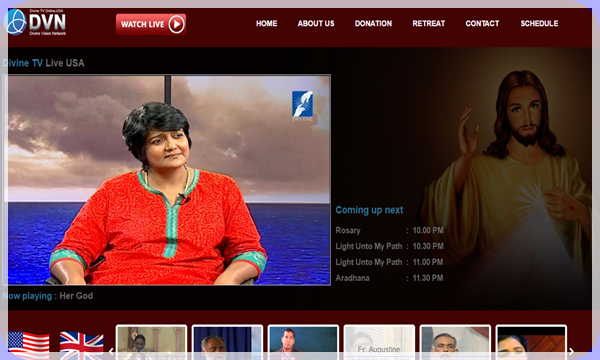Select the Rosary 10.00 PM program
This screenshot has width=600, height=360.
(390, 230)
